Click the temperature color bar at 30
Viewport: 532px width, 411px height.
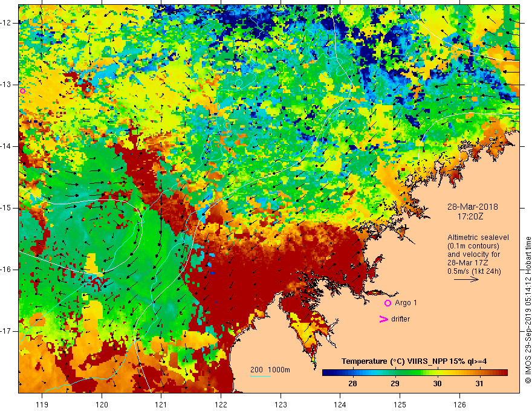pos(437,373)
